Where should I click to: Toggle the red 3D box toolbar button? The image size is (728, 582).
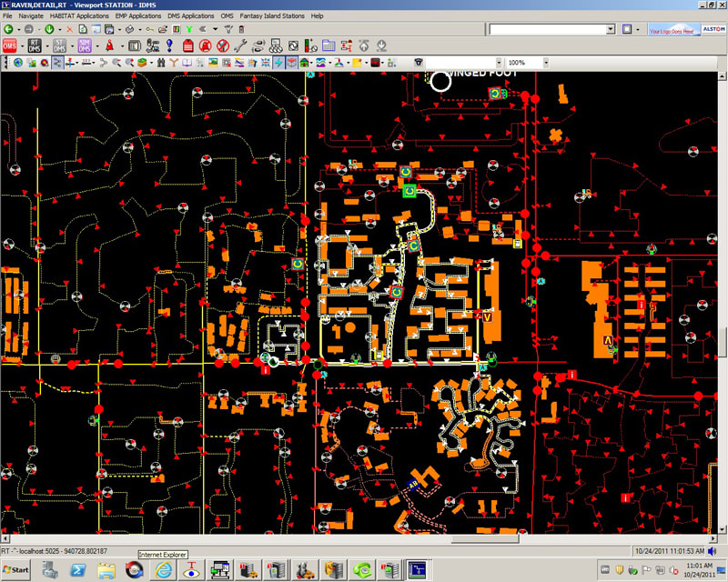pos(291,63)
